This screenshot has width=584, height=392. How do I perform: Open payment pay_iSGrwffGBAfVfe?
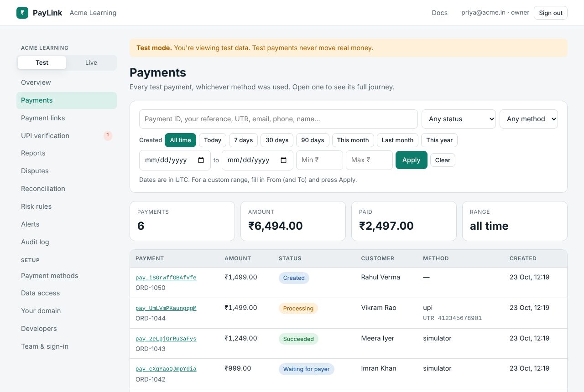tap(166, 278)
